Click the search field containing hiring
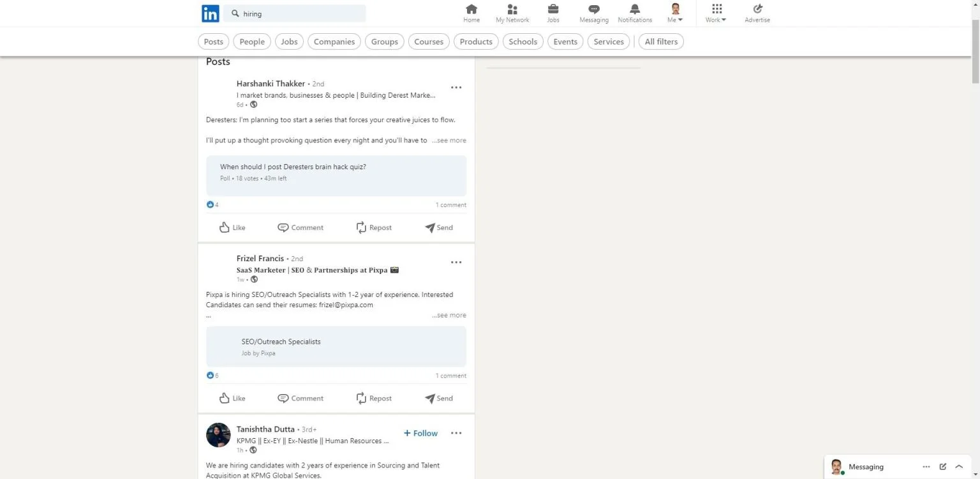 [300, 13]
